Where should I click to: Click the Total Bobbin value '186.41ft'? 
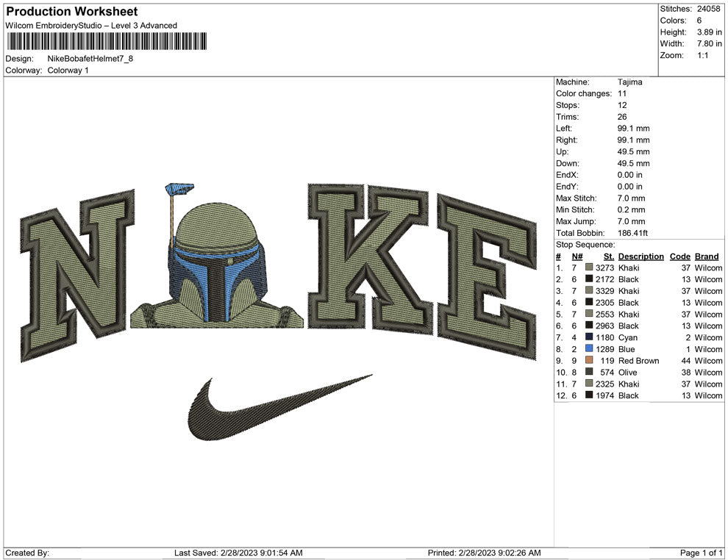(x=632, y=233)
